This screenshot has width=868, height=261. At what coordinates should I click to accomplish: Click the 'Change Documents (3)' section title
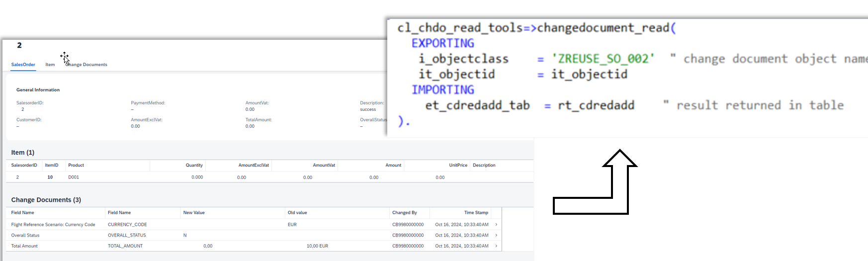46,200
